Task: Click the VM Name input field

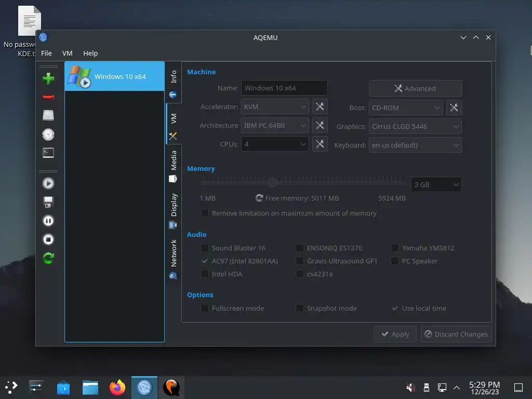Action: click(x=284, y=88)
